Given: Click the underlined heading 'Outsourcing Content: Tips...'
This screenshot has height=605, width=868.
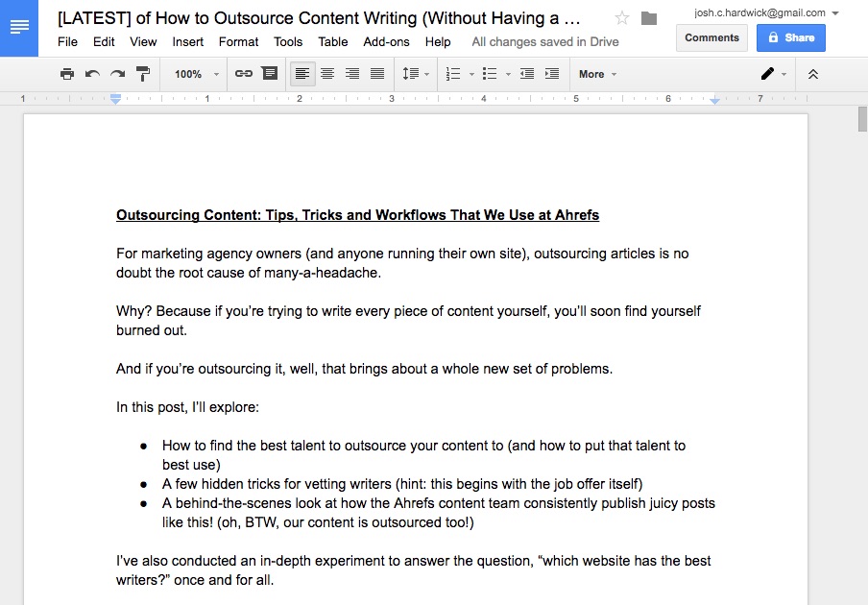Looking at the screenshot, I should 357,215.
